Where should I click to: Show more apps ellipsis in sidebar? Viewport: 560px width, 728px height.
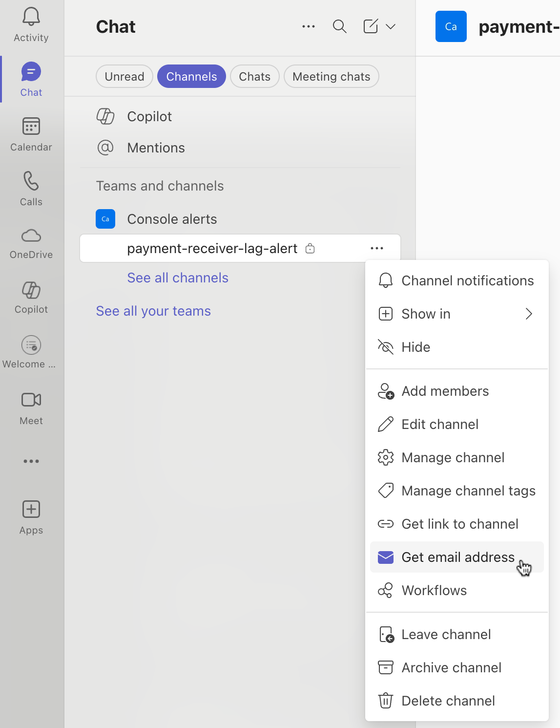31,461
